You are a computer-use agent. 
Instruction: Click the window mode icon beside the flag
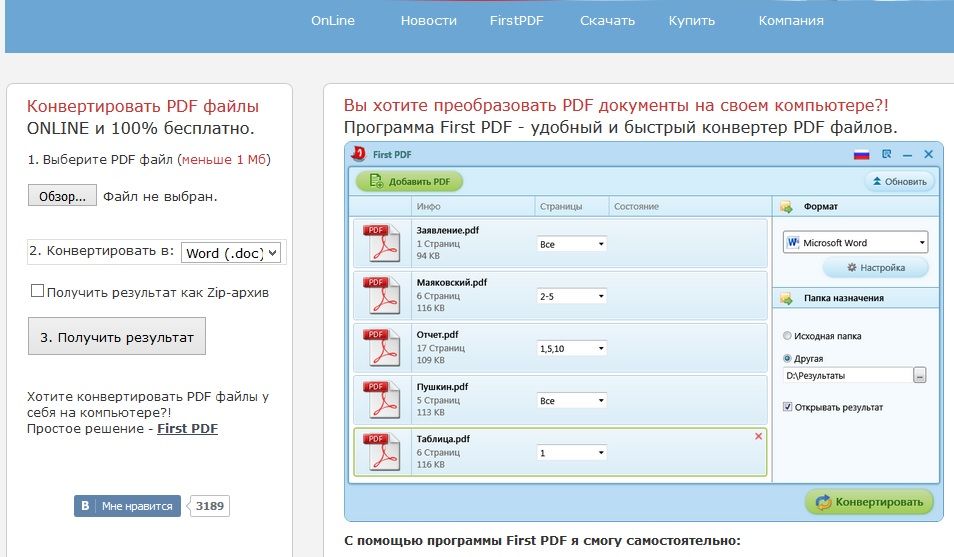[x=886, y=155]
